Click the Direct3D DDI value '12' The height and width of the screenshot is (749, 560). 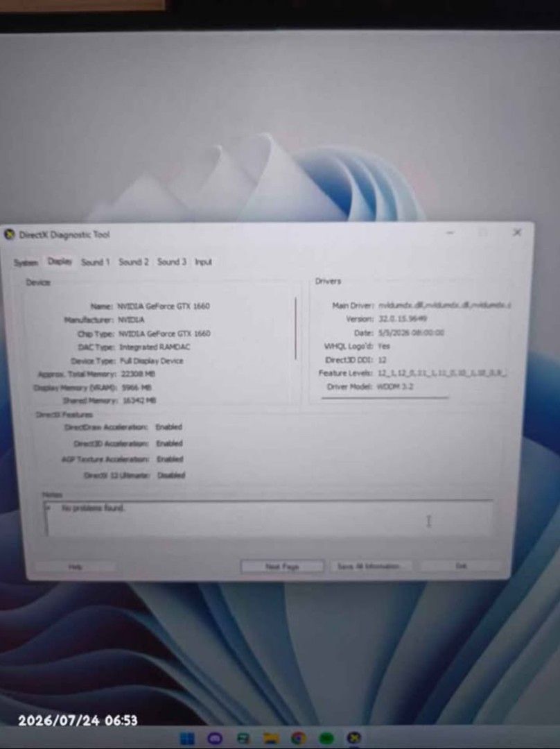coord(382,360)
